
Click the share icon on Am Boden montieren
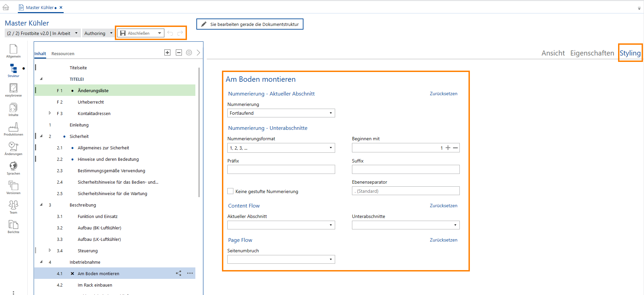tap(179, 273)
